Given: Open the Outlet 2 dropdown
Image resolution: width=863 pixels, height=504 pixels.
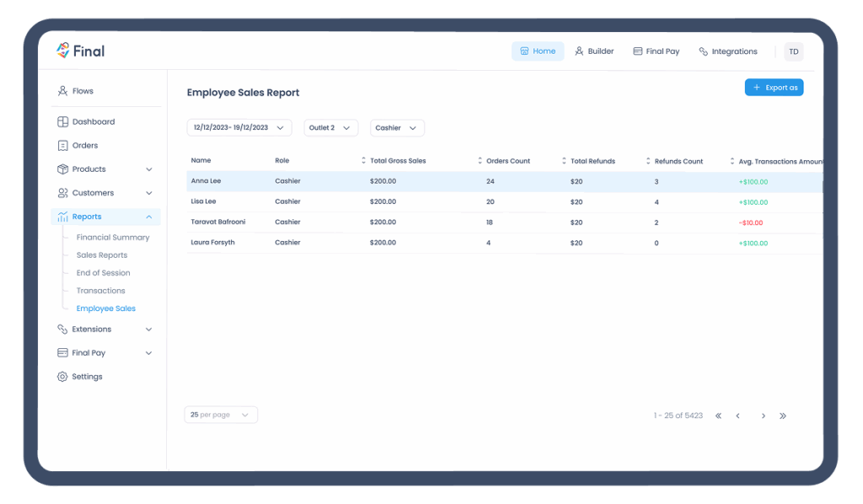Looking at the screenshot, I should (x=330, y=127).
